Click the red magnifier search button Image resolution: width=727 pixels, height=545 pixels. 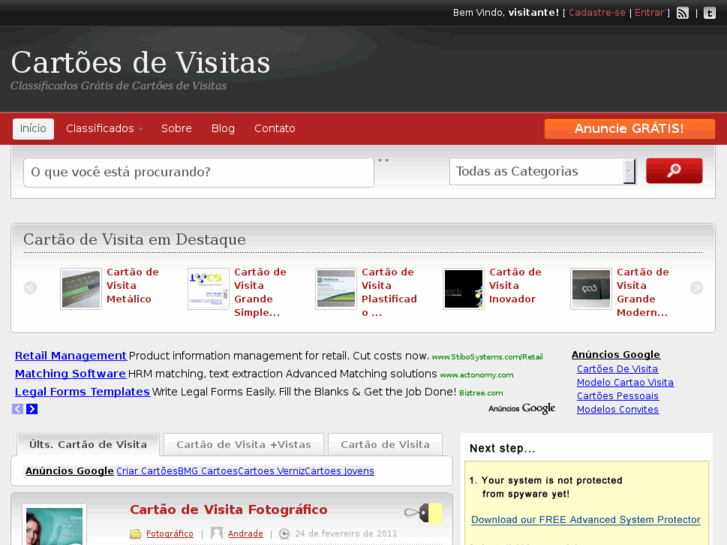[674, 171]
